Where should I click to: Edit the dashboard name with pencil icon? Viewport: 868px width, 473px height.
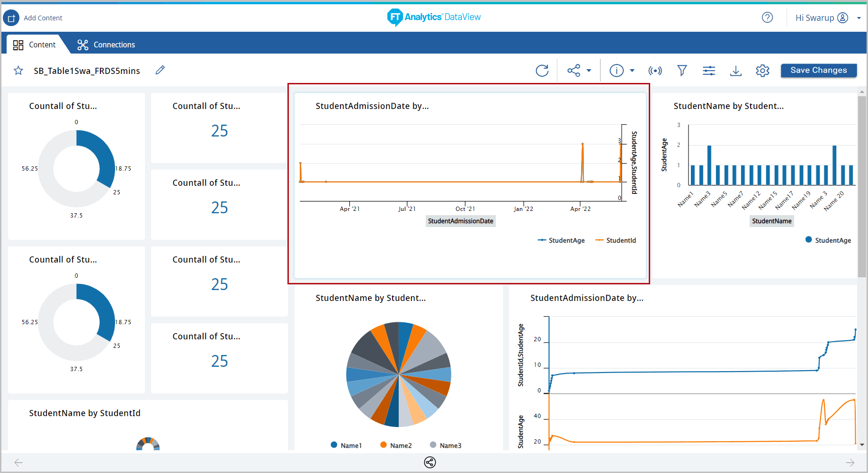coord(160,70)
